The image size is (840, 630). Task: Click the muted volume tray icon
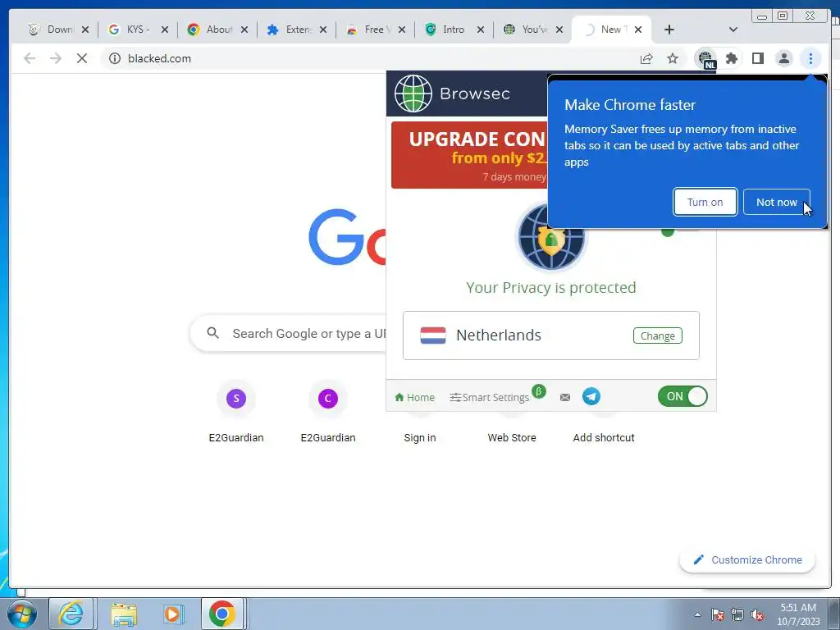click(x=757, y=614)
